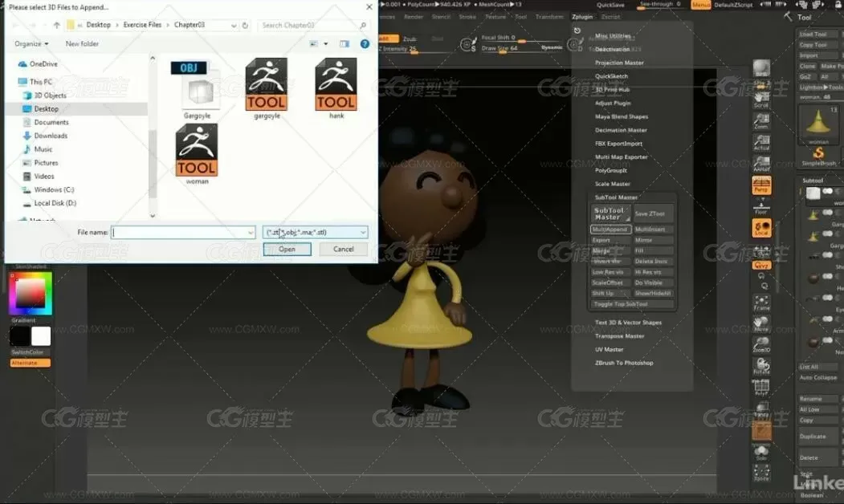This screenshot has width=844, height=504.
Task: Select the white secondary color swatch
Action: pyautogui.click(x=41, y=336)
